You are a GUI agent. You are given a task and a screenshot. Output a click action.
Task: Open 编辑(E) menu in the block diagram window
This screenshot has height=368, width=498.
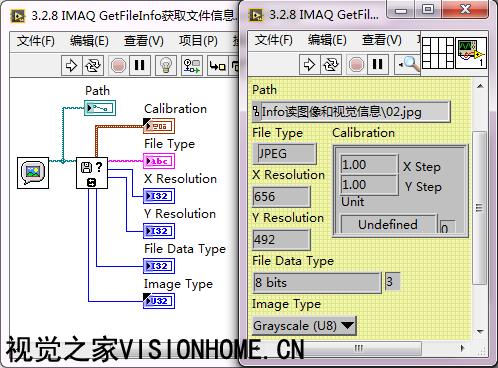point(89,41)
